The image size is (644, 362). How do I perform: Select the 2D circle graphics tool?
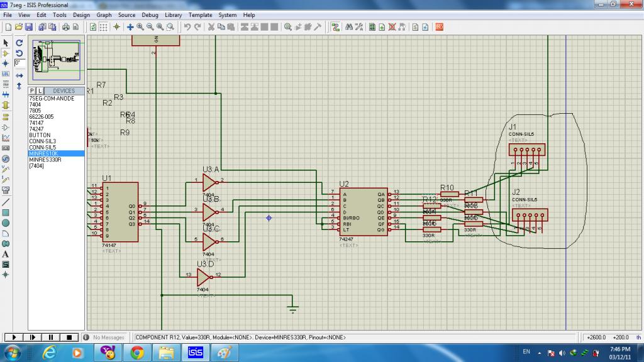6,222
